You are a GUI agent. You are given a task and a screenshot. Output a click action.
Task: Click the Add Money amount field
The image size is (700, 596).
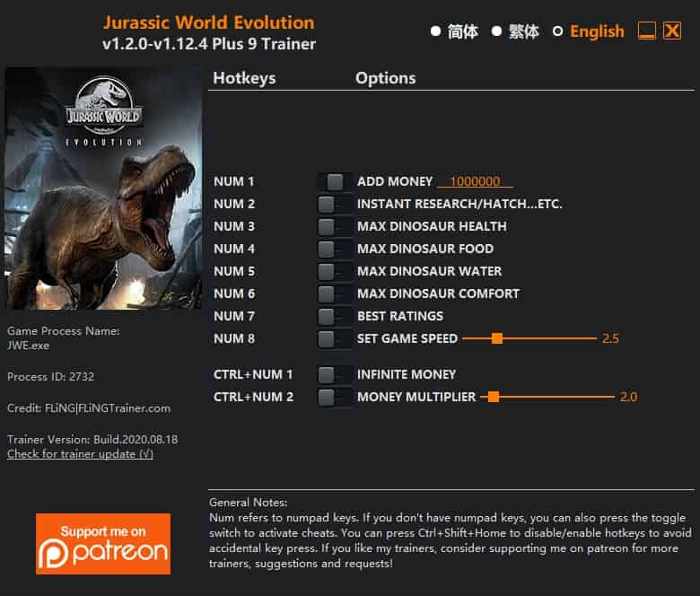tap(475, 181)
